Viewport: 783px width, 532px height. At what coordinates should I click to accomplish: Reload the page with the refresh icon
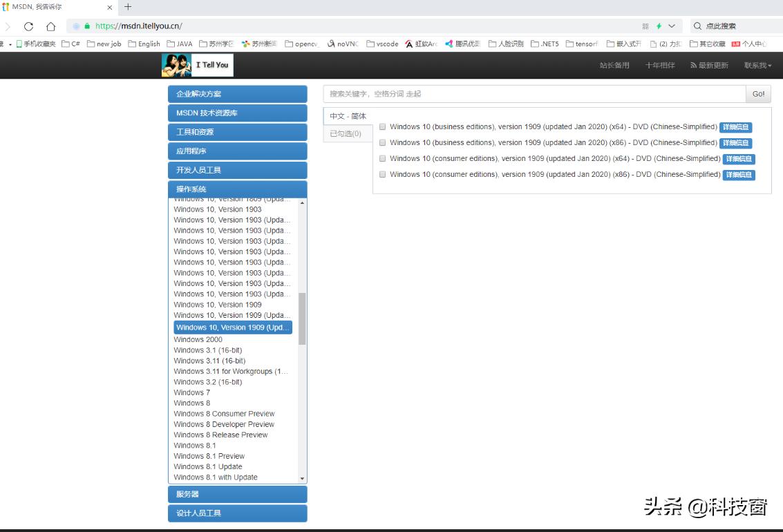pos(28,26)
